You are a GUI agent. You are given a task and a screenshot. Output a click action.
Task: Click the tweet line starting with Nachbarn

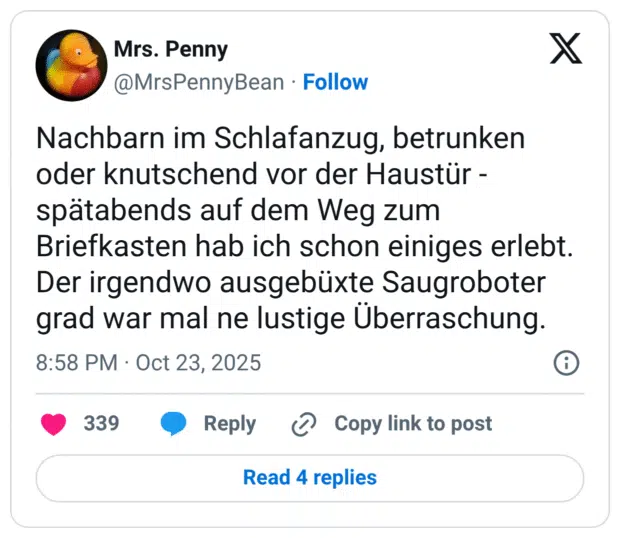pos(280,138)
